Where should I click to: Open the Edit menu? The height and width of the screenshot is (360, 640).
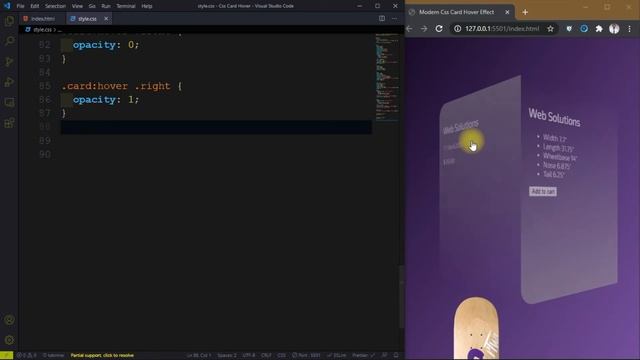click(35, 6)
